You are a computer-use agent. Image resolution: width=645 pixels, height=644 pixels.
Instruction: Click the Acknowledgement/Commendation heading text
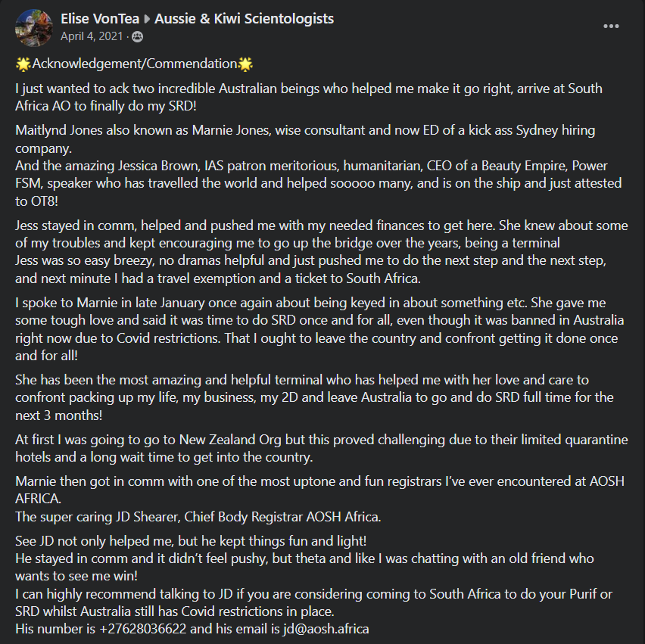tap(133, 64)
